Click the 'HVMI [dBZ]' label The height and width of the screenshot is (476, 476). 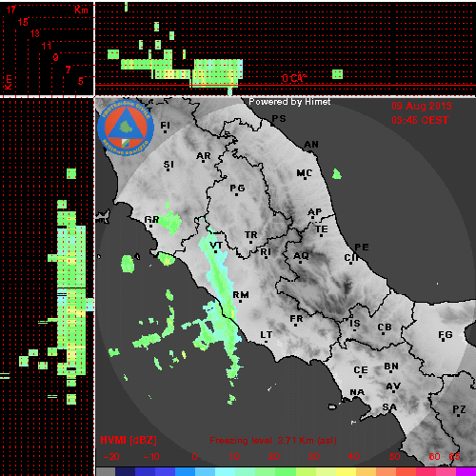click(x=129, y=440)
